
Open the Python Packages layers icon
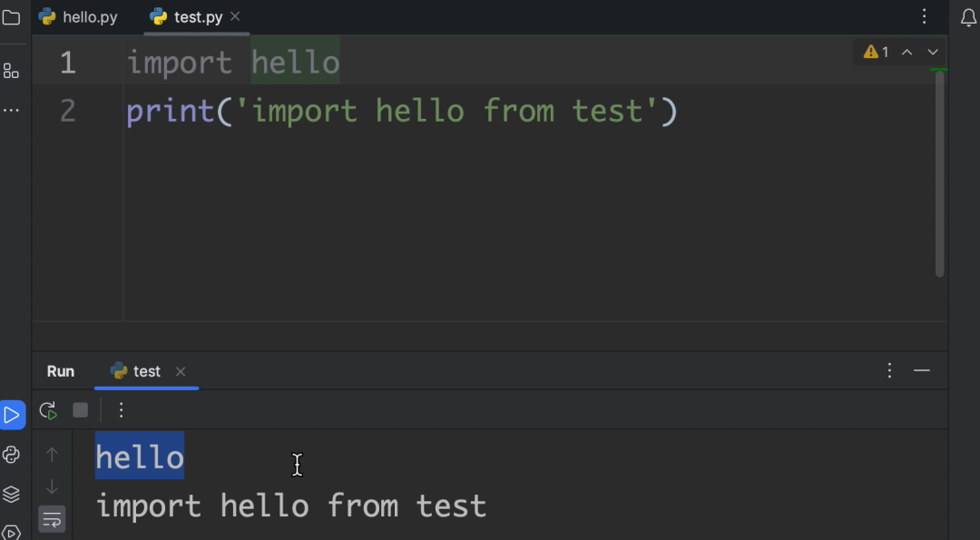pos(11,494)
